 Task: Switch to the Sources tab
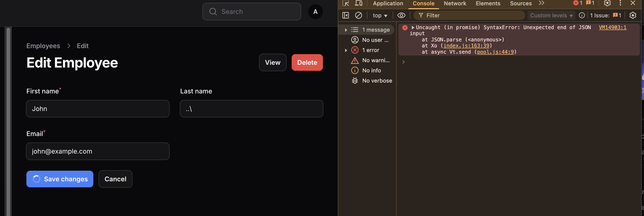[521, 3]
